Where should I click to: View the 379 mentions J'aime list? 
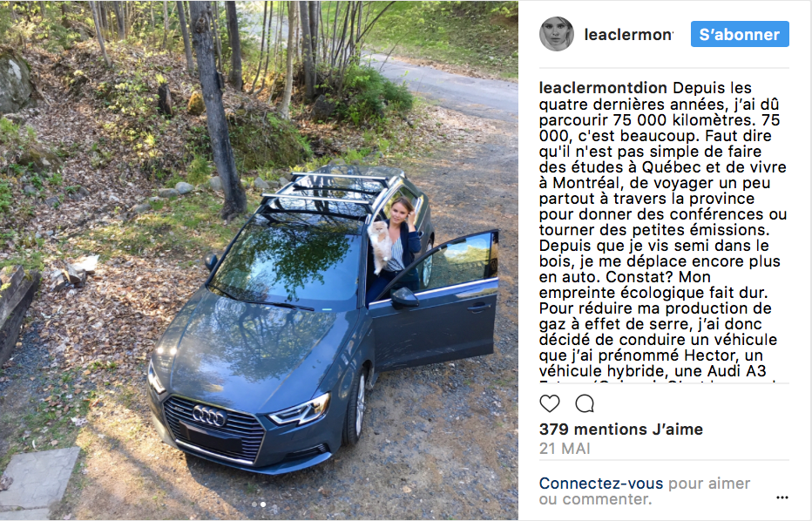(x=621, y=430)
